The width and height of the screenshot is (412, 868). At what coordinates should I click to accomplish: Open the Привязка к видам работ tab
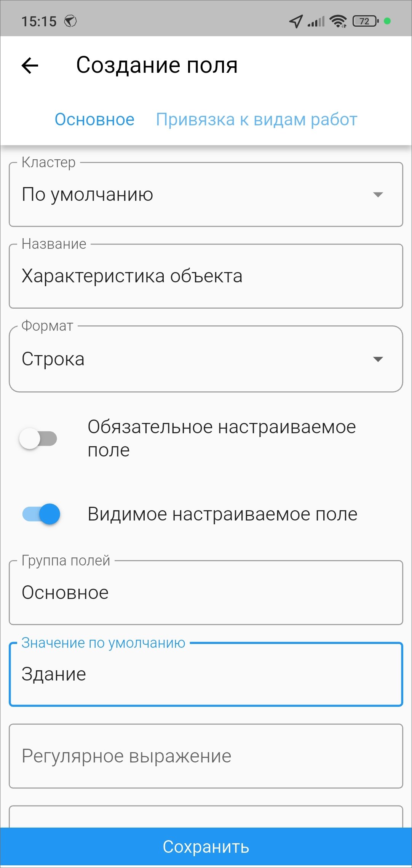(256, 120)
